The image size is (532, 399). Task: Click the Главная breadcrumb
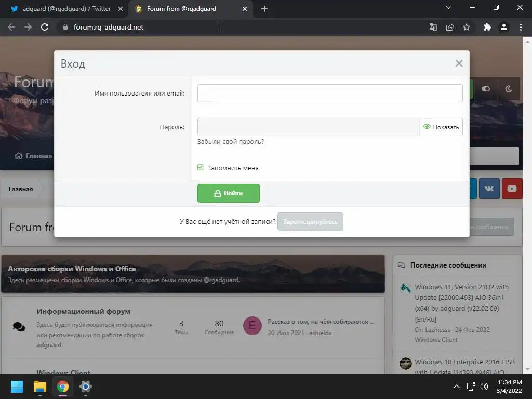tap(21, 189)
